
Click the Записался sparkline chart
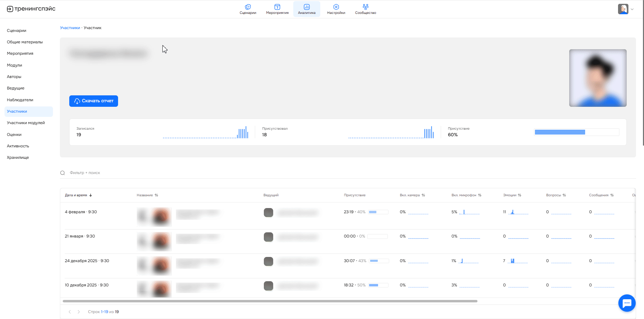coord(206,132)
